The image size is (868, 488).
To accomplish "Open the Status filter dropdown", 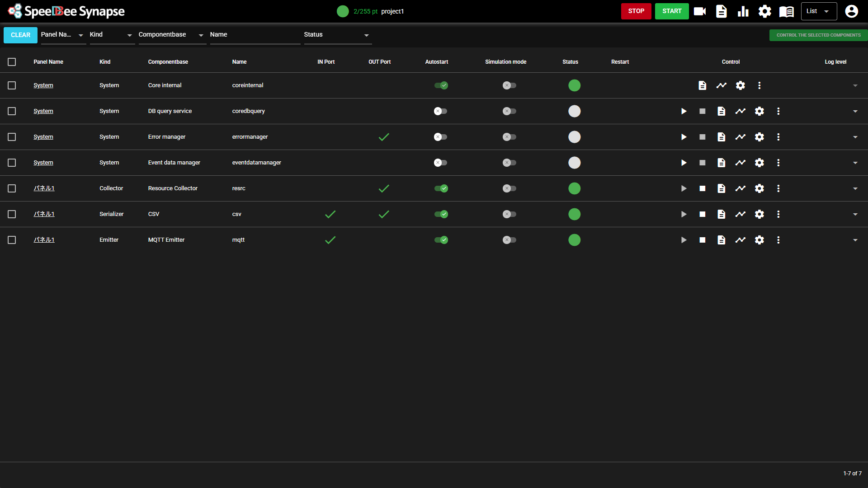I will pos(337,35).
